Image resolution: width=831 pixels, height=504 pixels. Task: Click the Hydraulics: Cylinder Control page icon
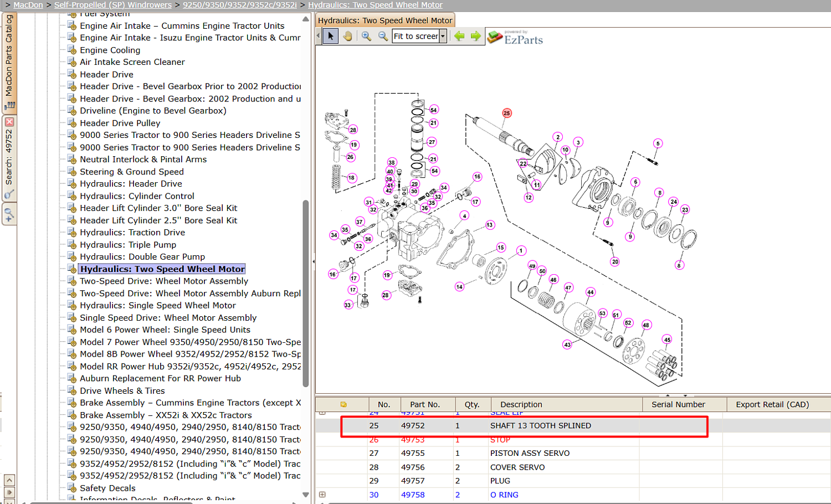[71, 196]
